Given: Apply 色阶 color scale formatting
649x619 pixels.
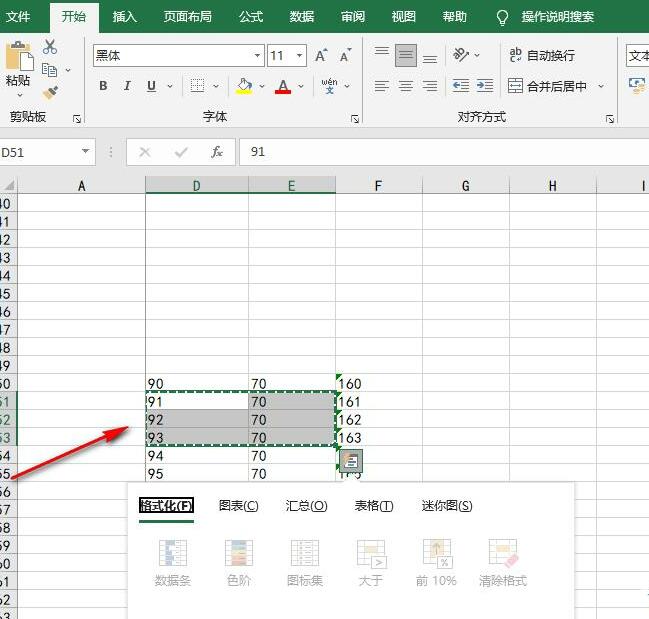Looking at the screenshot, I should pos(239,563).
